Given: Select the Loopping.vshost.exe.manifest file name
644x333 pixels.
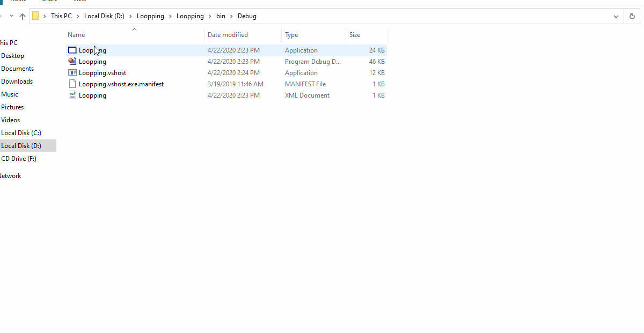Looking at the screenshot, I should coord(121,84).
